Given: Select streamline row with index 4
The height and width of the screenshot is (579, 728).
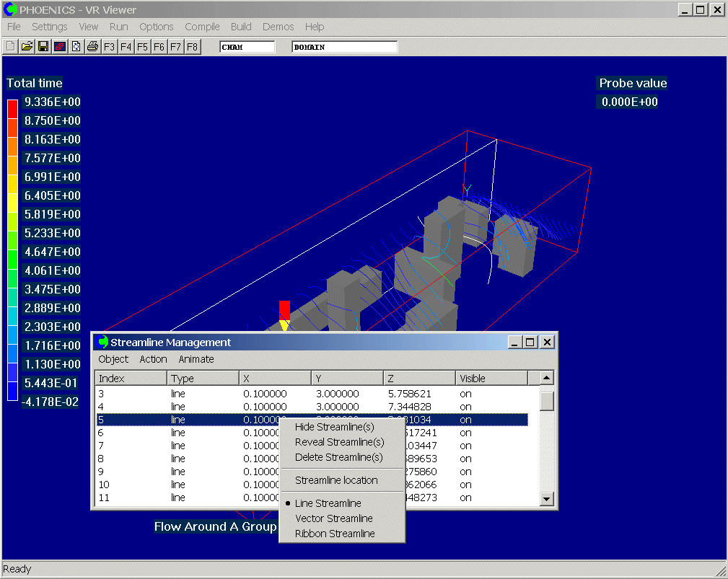Looking at the screenshot, I should [x=312, y=407].
